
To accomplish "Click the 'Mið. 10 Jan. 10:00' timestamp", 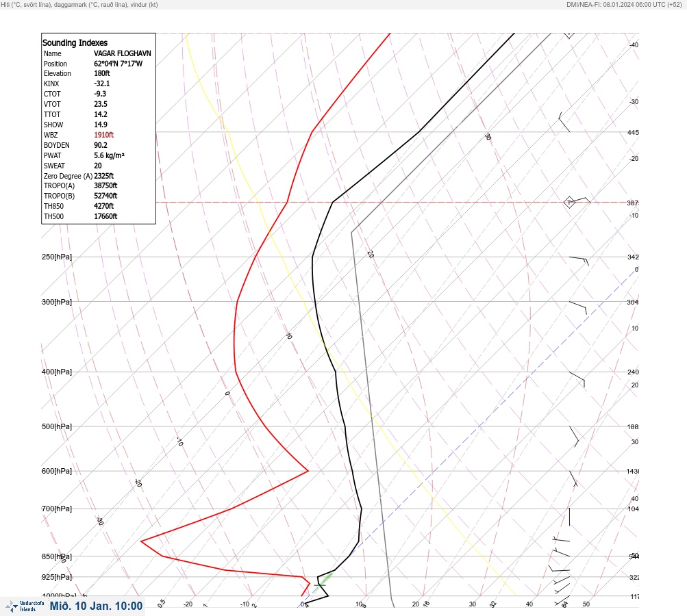I will (96, 606).
